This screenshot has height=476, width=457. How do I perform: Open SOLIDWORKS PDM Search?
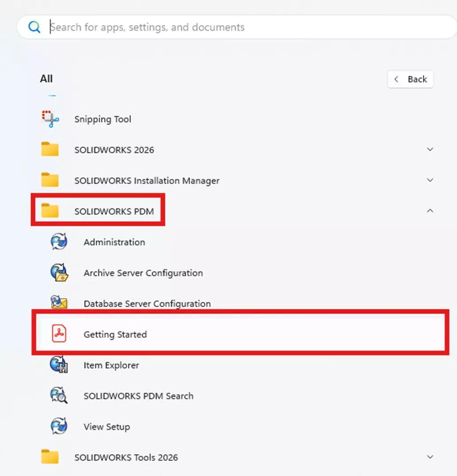(138, 396)
